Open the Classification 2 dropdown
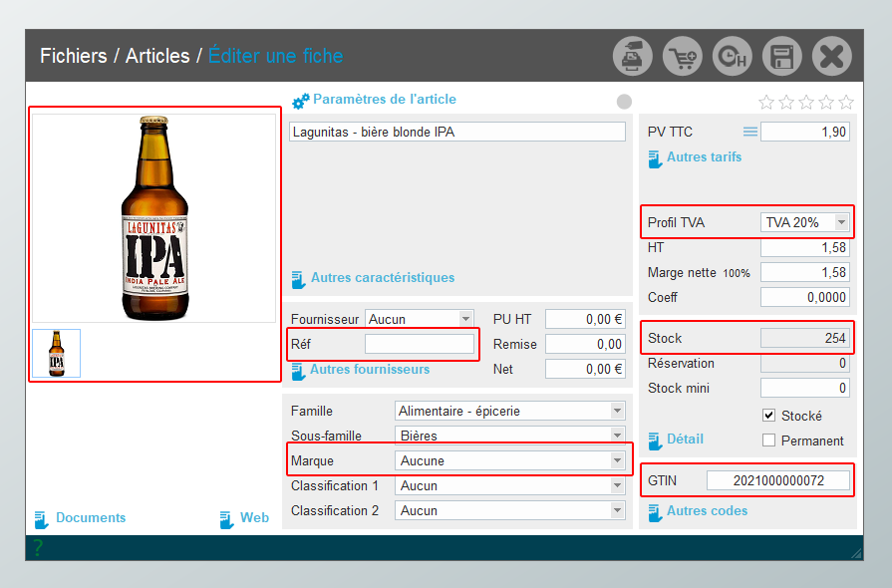Screen dimensions: 892x588 617,510
